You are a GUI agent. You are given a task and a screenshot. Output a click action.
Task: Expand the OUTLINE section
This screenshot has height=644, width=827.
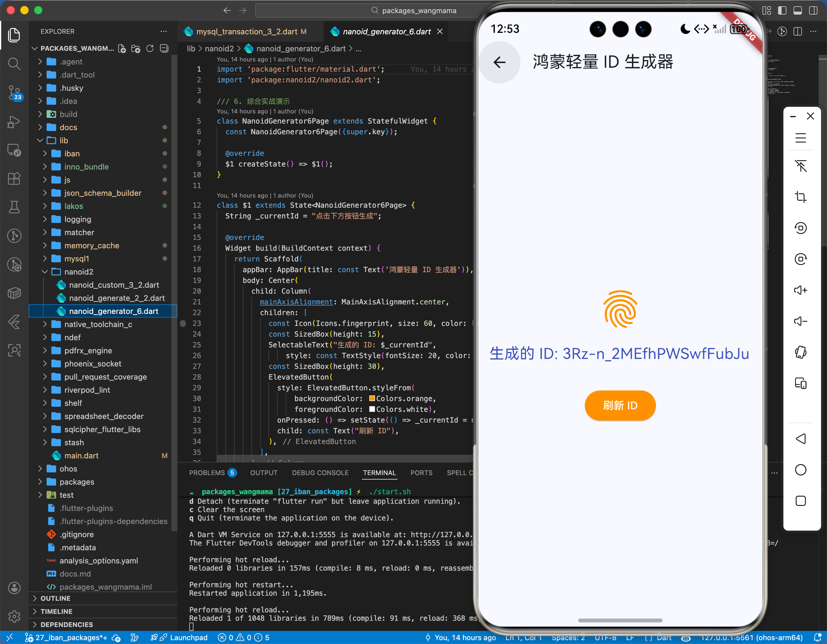[55, 598]
